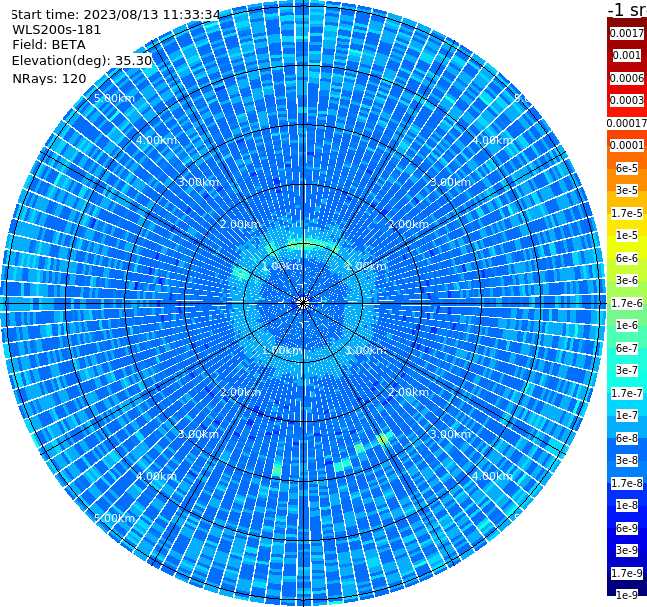Click the radar plot center origin point

(x=303, y=303)
